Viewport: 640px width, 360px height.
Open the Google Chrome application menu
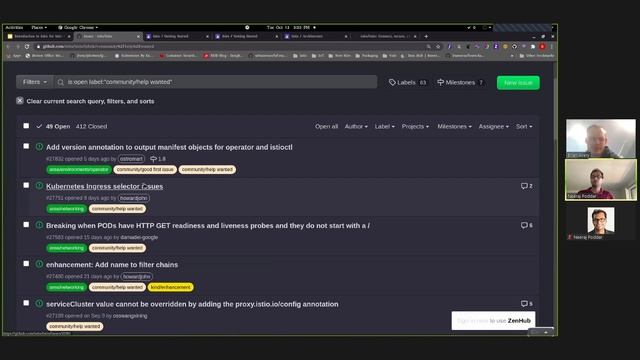(x=78, y=27)
